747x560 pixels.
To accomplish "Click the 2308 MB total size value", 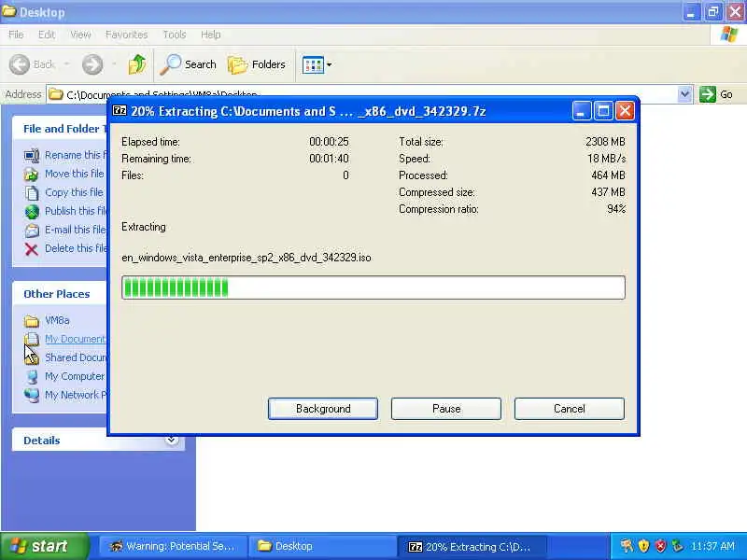I will click(605, 142).
